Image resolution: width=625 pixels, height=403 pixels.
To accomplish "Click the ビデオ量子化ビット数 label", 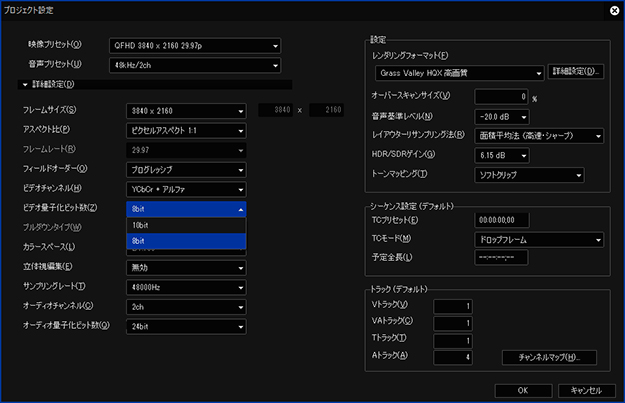I will click(x=60, y=208).
